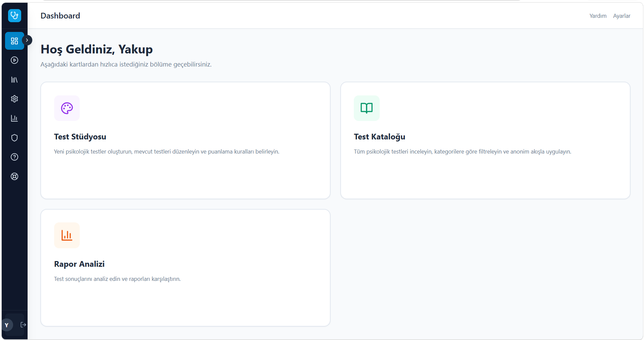Screen dimensions: 644x340
Task: Open the lifebuoy support sidebar icon
Action: [x=14, y=176]
